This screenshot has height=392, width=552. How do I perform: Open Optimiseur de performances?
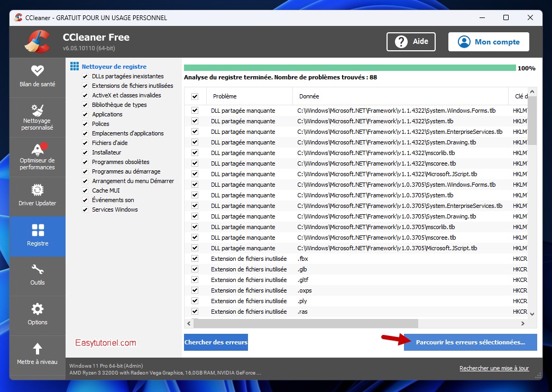38,157
